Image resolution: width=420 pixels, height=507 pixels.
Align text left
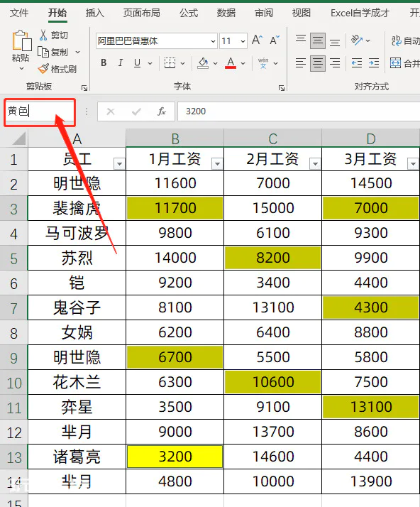click(301, 62)
